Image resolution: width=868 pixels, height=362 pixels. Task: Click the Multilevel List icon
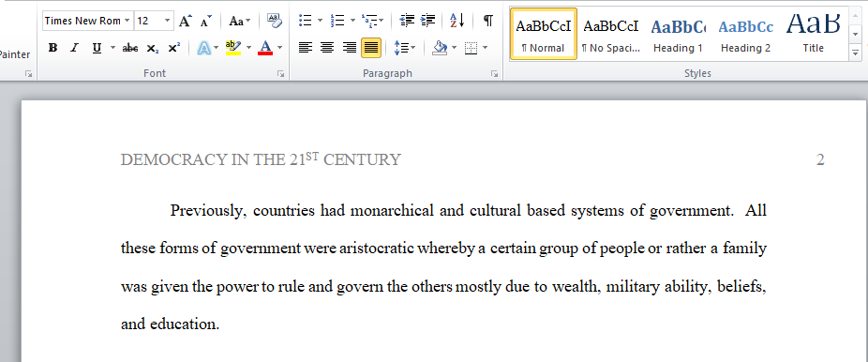(x=368, y=21)
